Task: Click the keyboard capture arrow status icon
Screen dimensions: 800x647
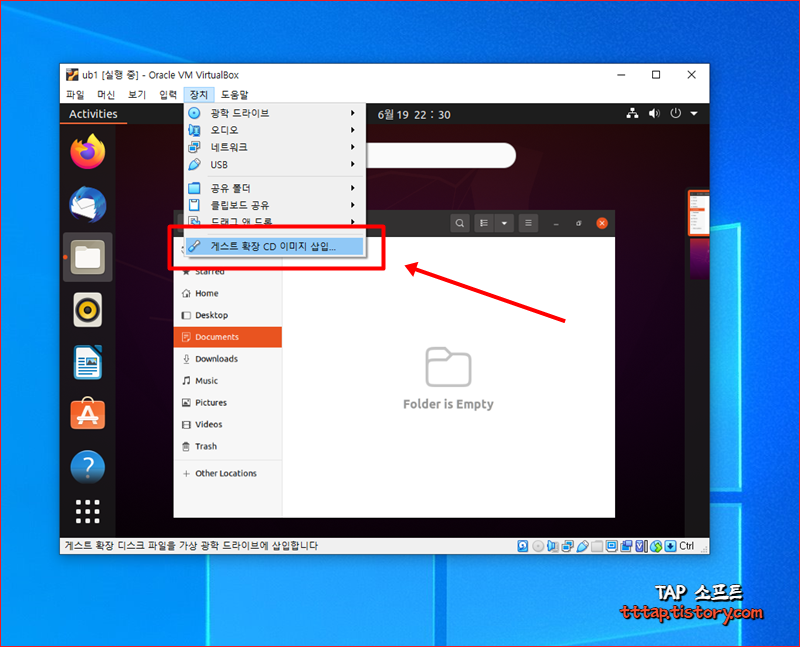Action: (x=670, y=546)
